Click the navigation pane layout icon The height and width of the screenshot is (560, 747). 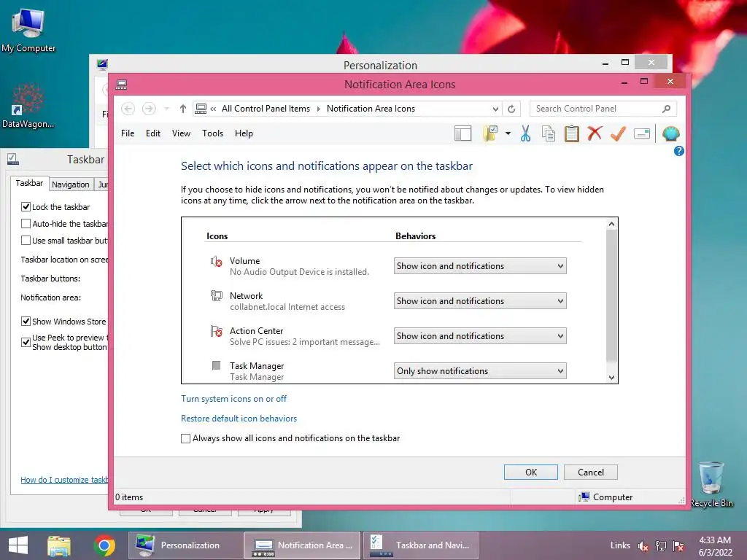pyautogui.click(x=462, y=134)
